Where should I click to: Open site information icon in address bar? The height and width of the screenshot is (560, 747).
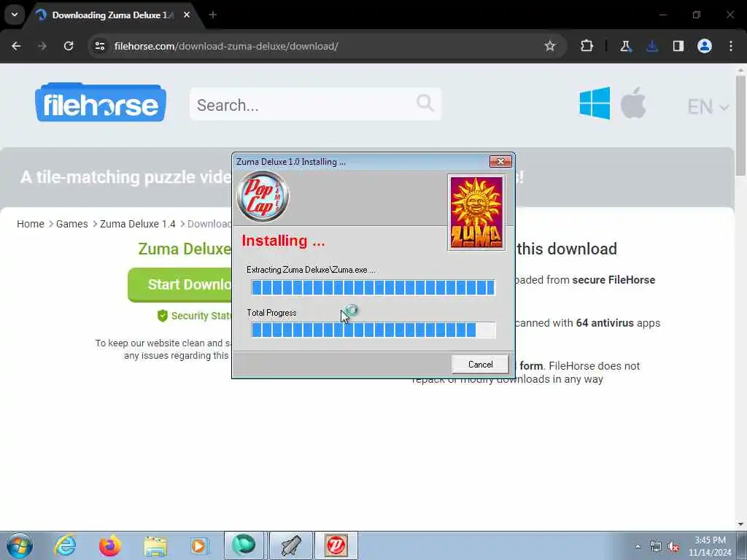99,46
